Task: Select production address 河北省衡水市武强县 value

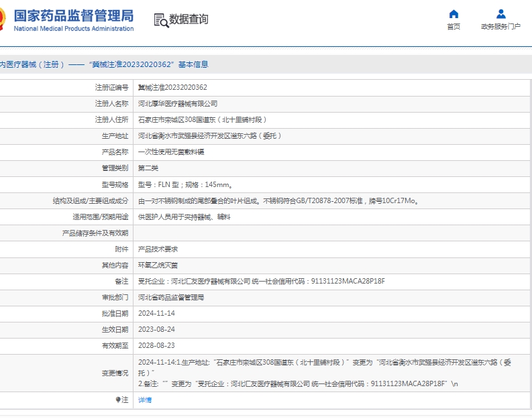Action: tap(210, 136)
